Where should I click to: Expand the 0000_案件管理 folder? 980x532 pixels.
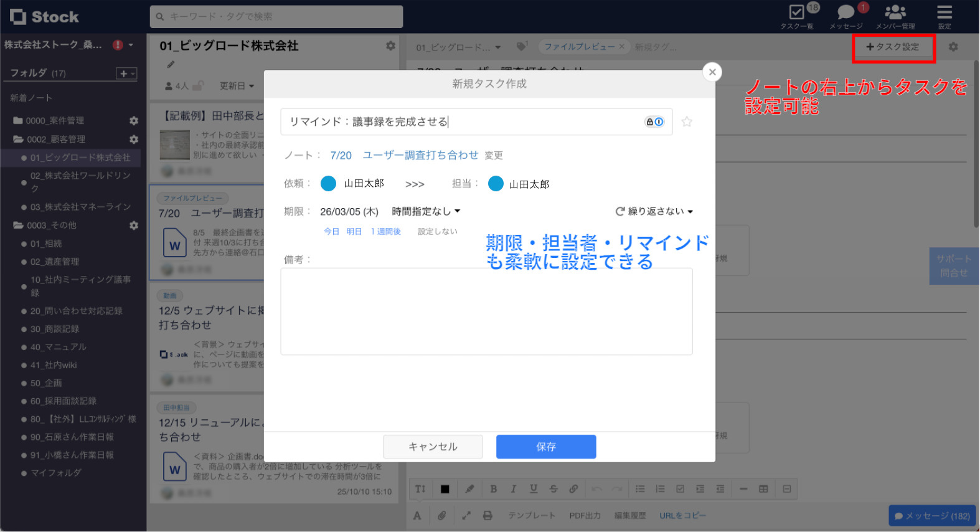click(x=18, y=121)
